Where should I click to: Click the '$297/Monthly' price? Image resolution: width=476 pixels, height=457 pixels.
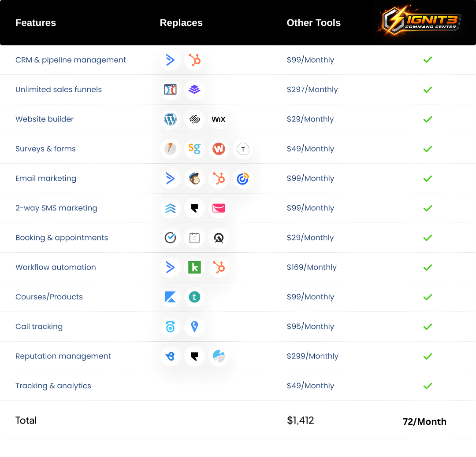(x=312, y=89)
